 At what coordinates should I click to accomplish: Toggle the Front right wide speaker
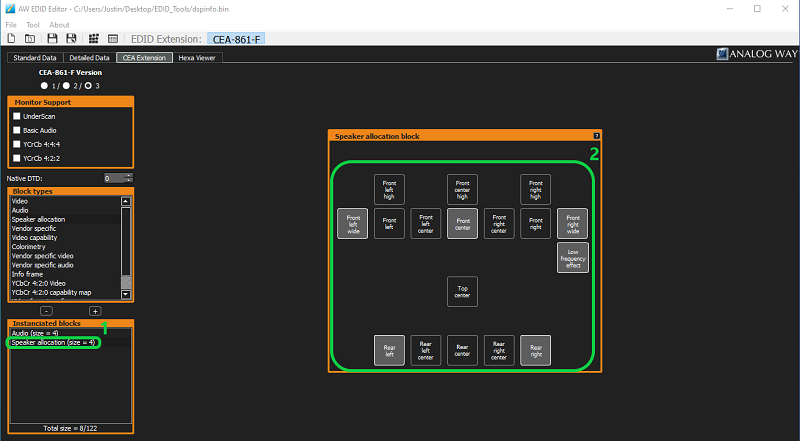click(572, 224)
